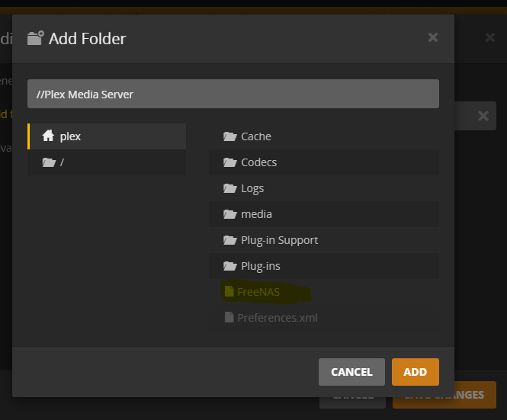
Task: Click the Codecs folder icon
Action: (230, 162)
